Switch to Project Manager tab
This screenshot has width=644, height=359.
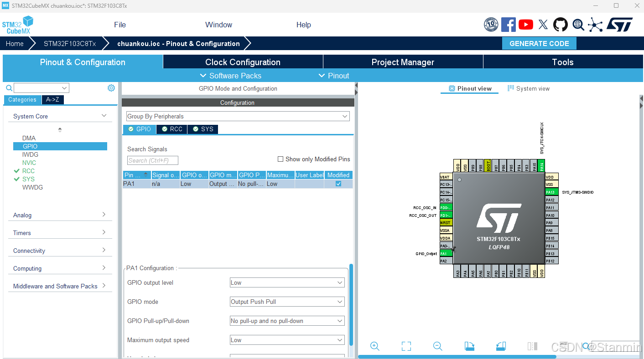[403, 62]
